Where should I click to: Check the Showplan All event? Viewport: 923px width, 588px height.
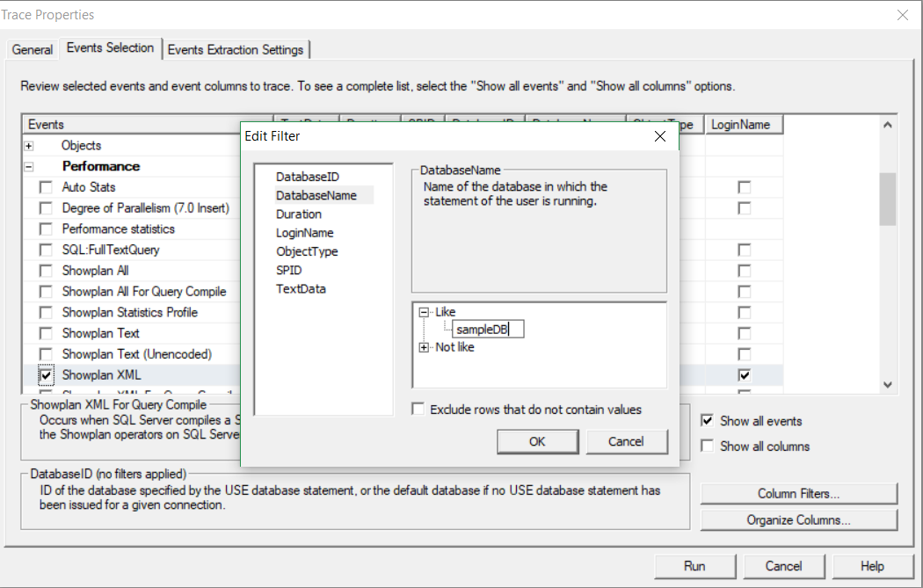[44, 271]
